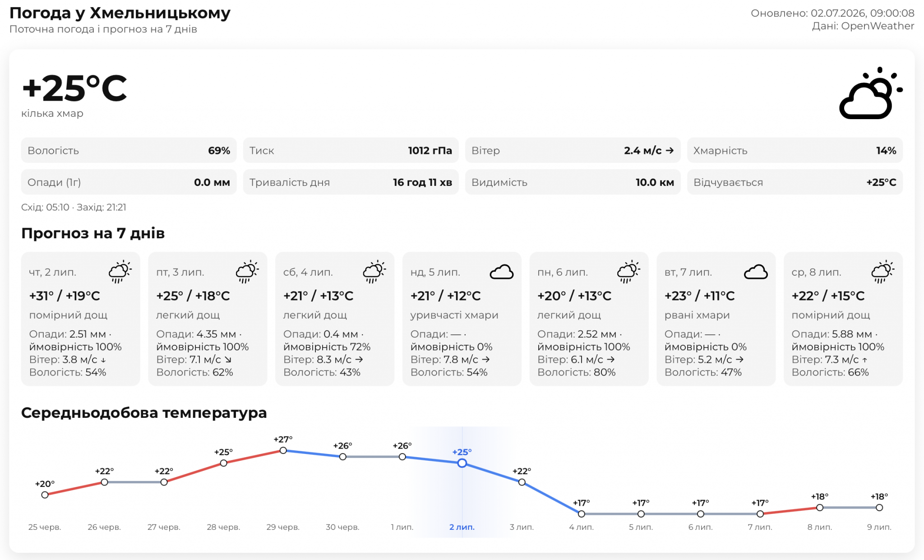Select the +17° point for 4 лип.
The height and width of the screenshot is (560, 924).
point(582,514)
